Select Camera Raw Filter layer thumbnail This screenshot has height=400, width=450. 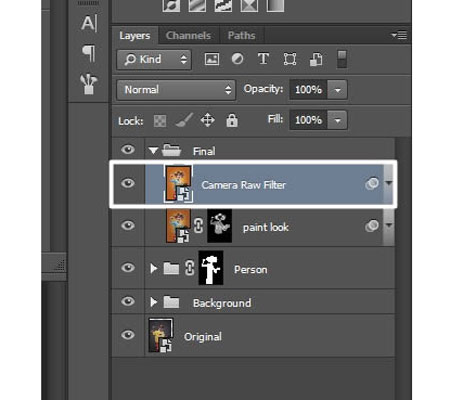178,184
